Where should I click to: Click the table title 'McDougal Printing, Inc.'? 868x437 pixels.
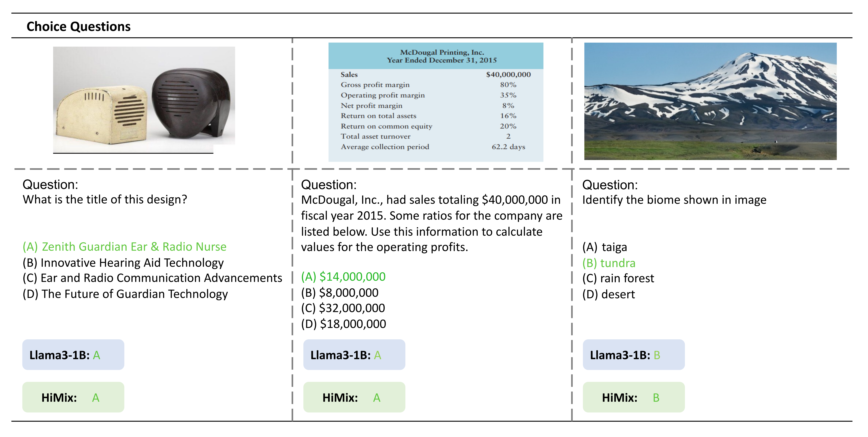(442, 52)
